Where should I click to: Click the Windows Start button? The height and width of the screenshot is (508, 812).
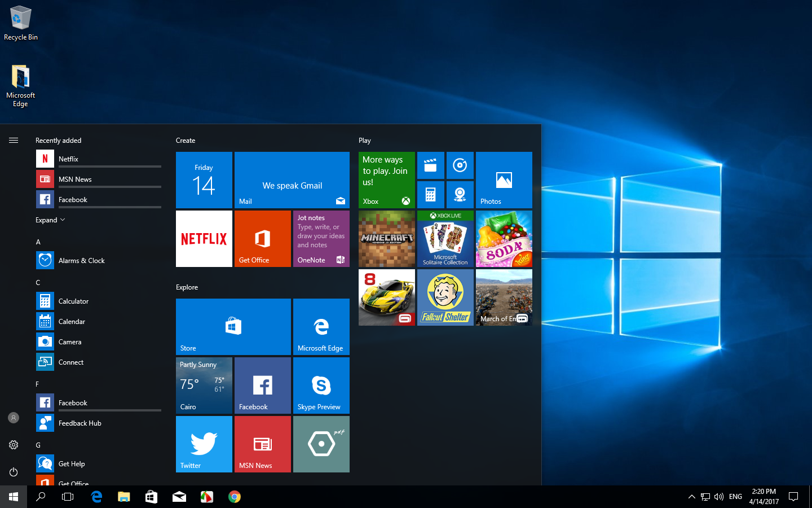(14, 497)
